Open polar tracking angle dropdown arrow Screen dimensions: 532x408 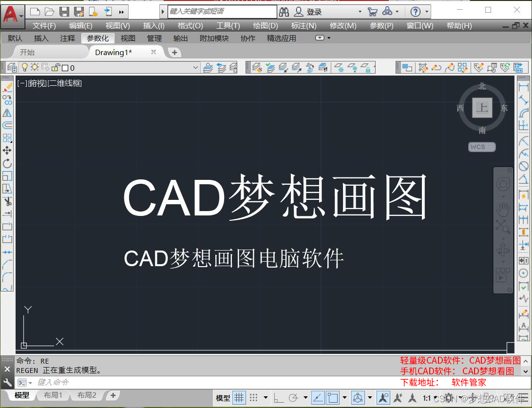click(x=305, y=397)
